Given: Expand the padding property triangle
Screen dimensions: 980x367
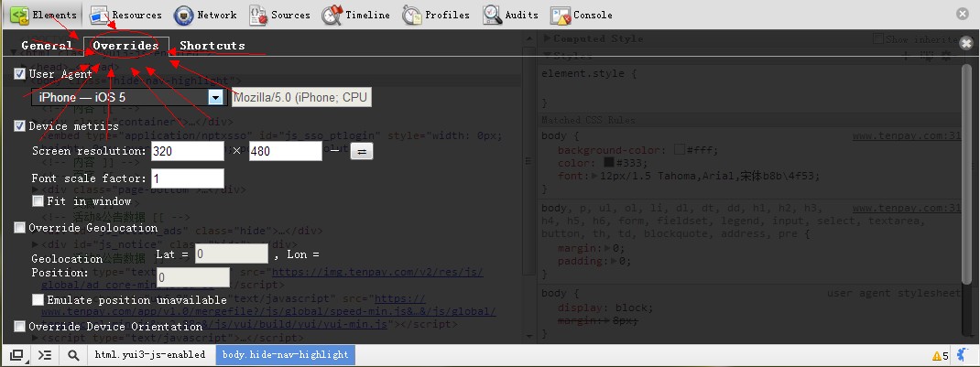Looking at the screenshot, I should [x=615, y=261].
